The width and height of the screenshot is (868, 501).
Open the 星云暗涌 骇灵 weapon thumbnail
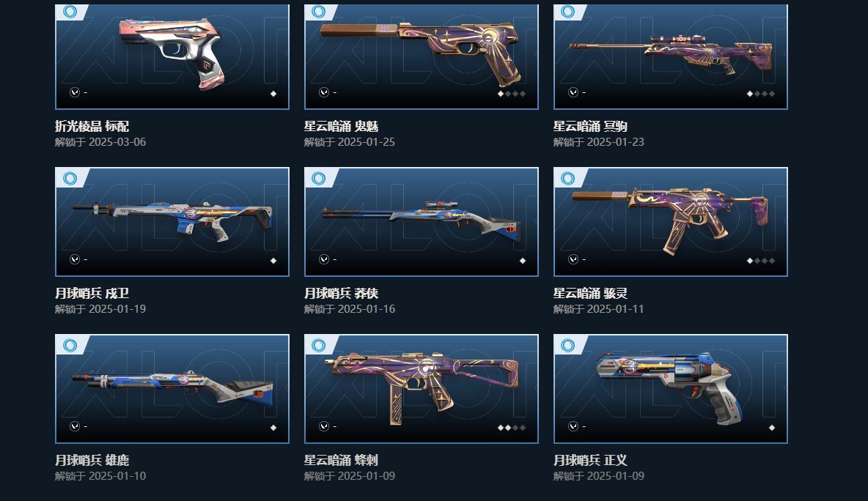point(670,222)
